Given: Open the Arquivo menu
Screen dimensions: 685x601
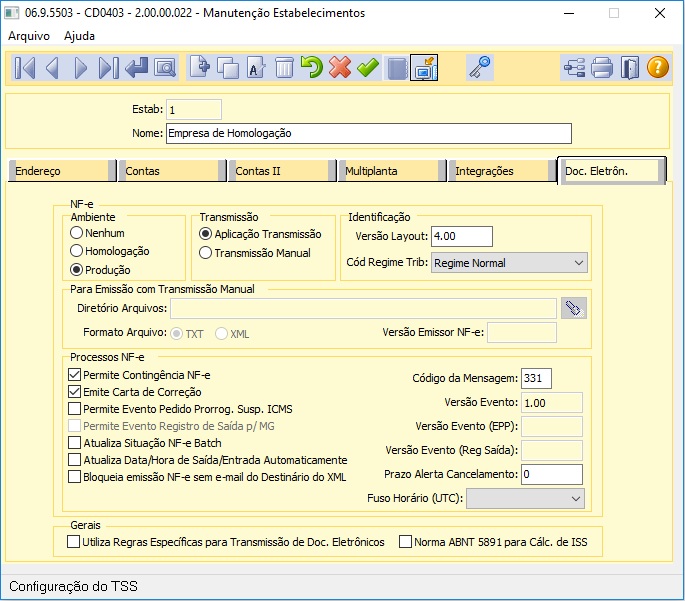Looking at the screenshot, I should 29,36.
